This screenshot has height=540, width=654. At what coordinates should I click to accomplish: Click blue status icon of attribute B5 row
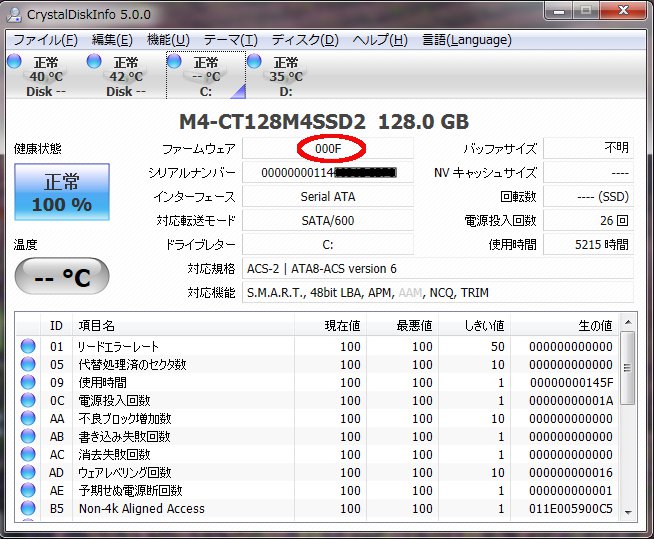(28, 508)
